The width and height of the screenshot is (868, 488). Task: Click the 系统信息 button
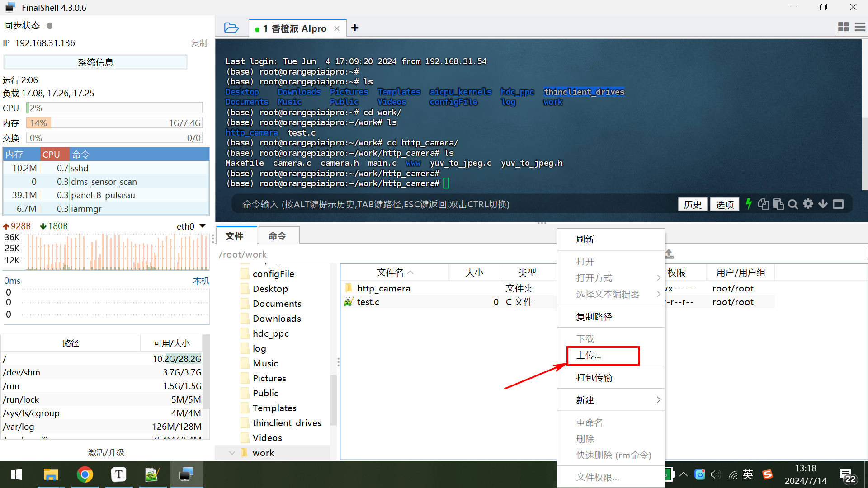pos(95,62)
